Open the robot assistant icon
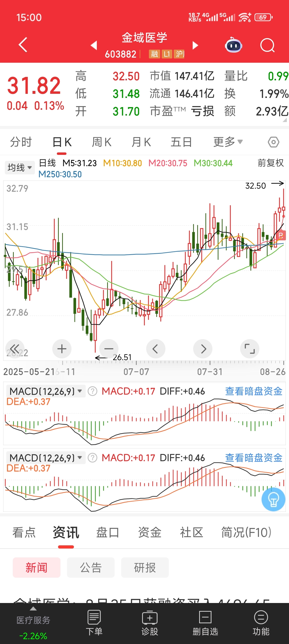Image resolution: width=289 pixels, height=644 pixels. click(234, 45)
